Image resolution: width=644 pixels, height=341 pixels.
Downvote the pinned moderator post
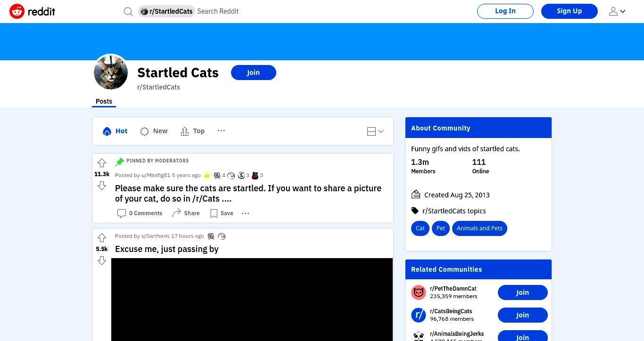[102, 186]
